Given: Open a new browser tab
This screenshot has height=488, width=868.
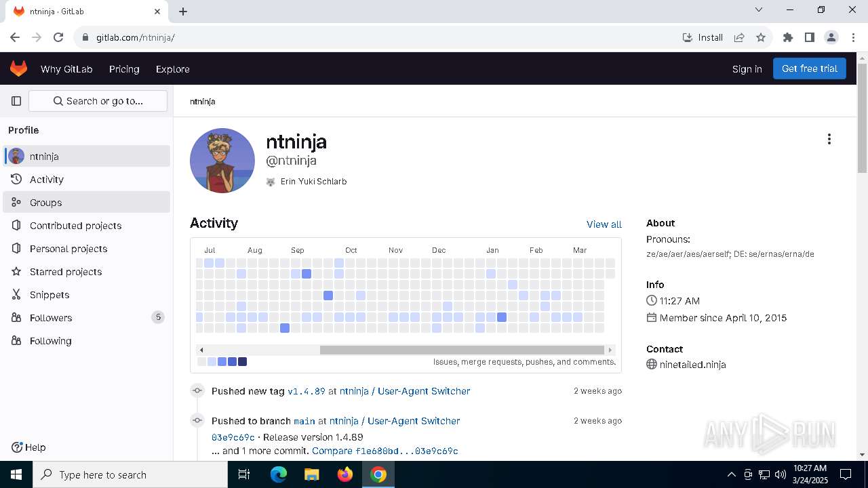Looking at the screenshot, I should click(x=183, y=12).
